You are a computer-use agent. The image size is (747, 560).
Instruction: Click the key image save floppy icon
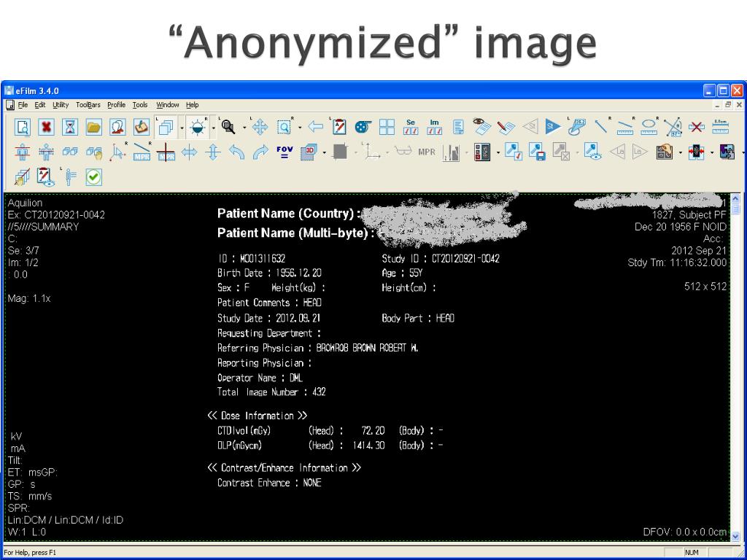click(x=538, y=152)
